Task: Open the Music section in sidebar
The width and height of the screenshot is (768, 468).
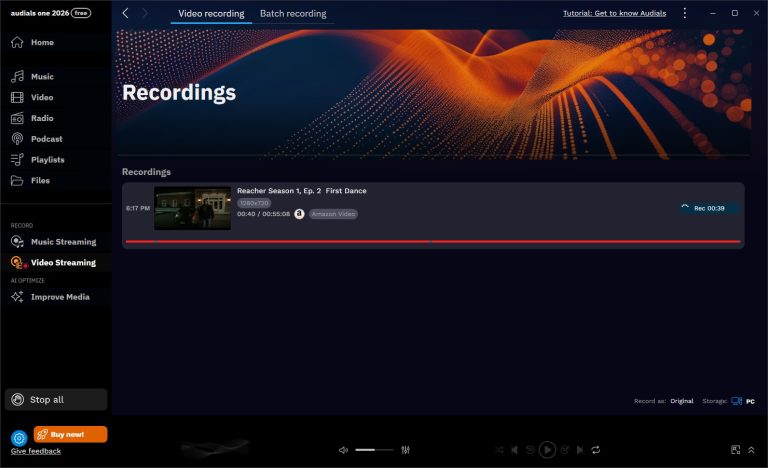Action: [x=41, y=77]
